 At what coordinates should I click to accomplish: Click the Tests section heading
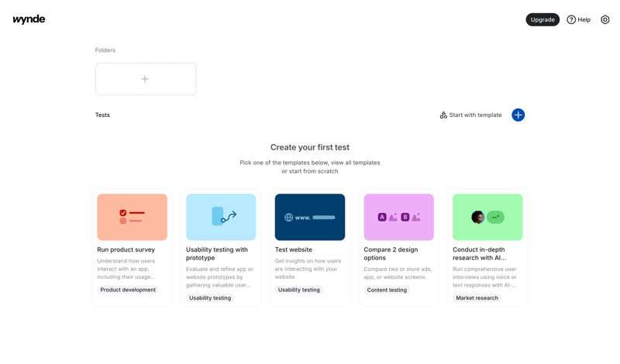pyautogui.click(x=102, y=115)
